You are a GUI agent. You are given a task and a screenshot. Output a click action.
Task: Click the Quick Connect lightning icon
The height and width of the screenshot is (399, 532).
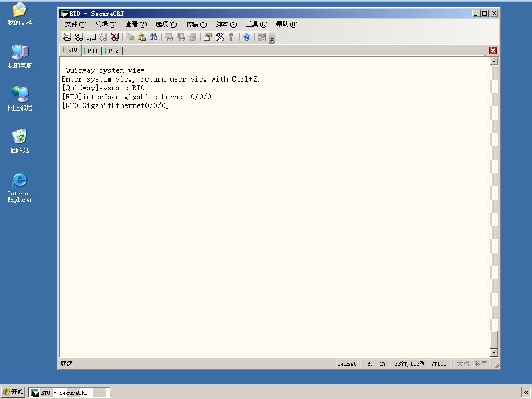[79, 37]
